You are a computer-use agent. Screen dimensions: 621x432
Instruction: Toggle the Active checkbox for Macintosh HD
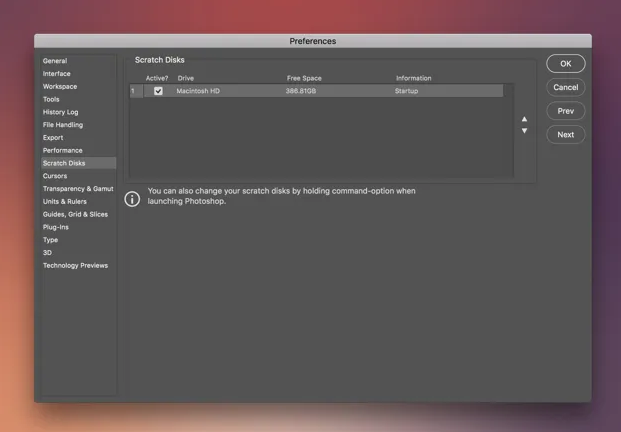click(x=158, y=91)
